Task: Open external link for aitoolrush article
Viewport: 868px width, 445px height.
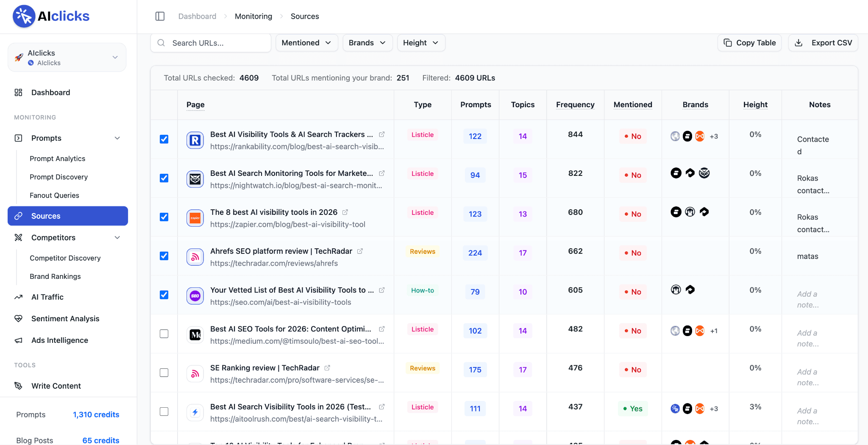Action: (381, 407)
